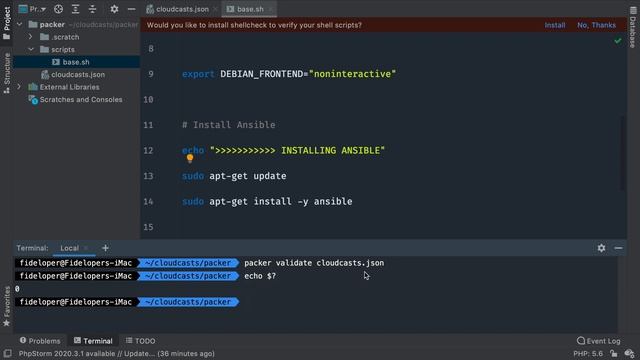Dismiss shellcheck prompt with No, Thanks
The width and height of the screenshot is (640, 360).
click(596, 25)
